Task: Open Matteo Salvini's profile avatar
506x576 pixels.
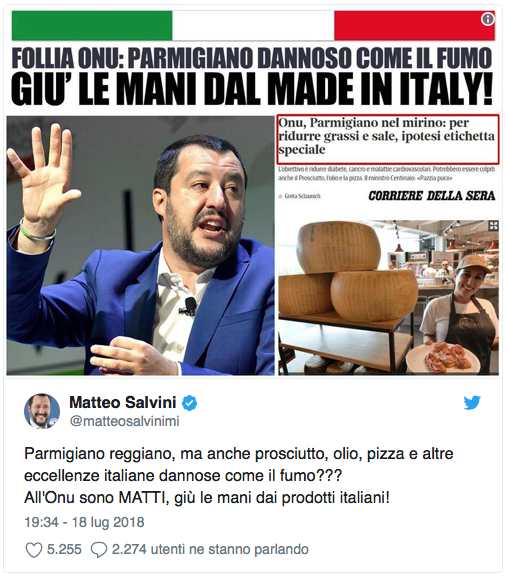Action: coord(42,411)
